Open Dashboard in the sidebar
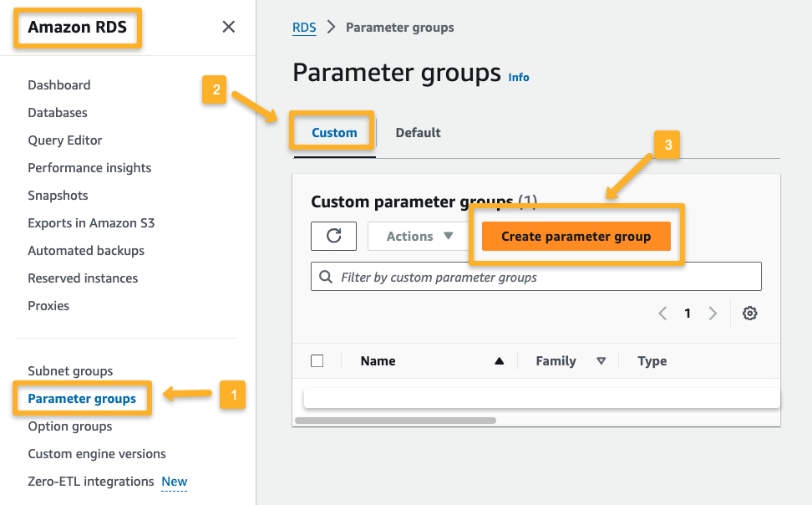Viewport: 812px width, 505px height. click(59, 85)
